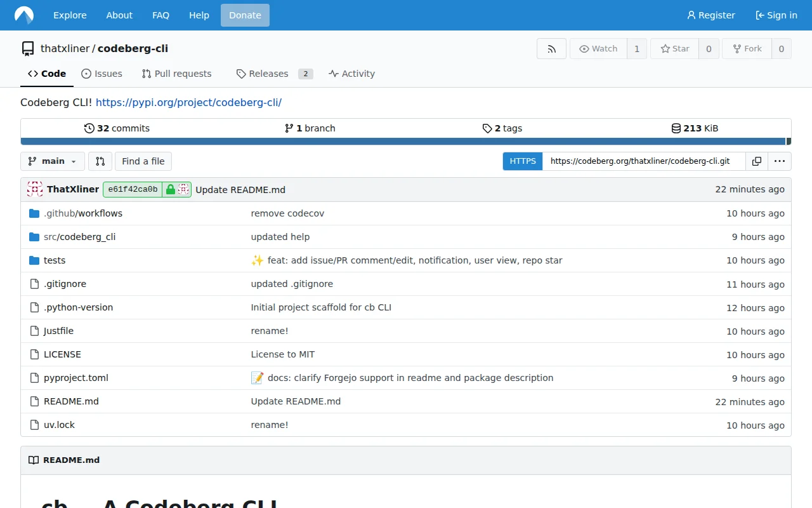Open the 'updated help' commit message
The width and height of the screenshot is (812, 508).
click(x=280, y=237)
